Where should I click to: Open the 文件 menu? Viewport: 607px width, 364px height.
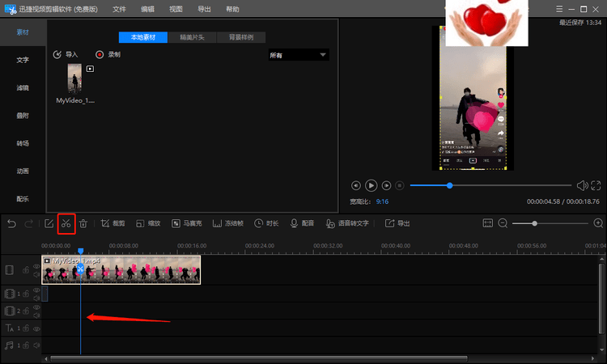(119, 9)
